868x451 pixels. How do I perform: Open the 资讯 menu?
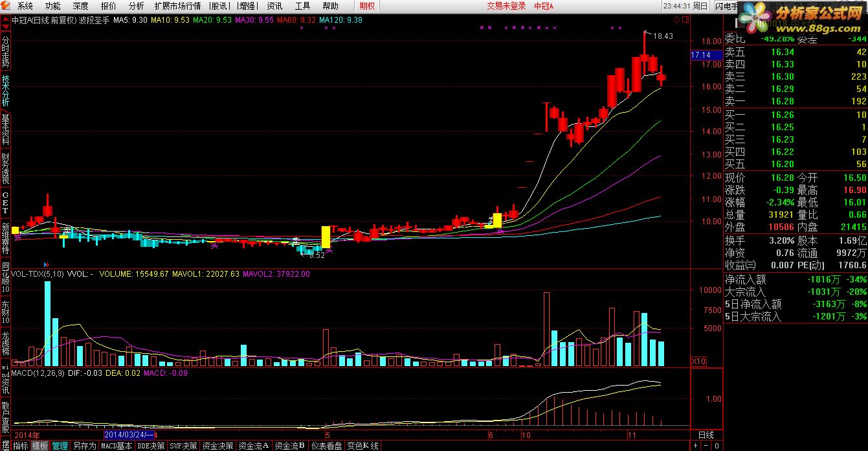274,6
